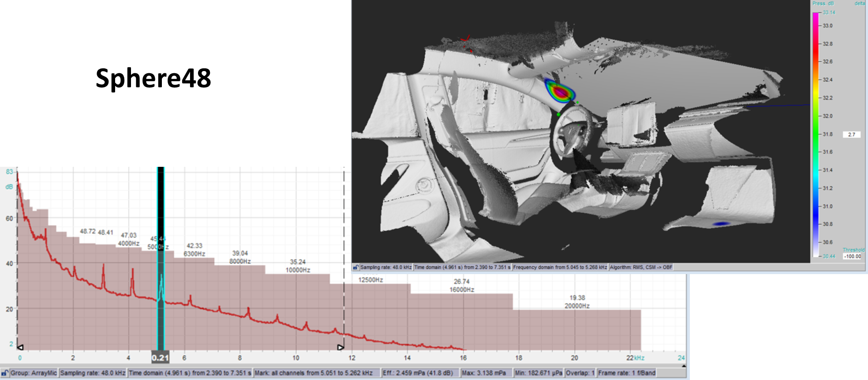Click the right range marker triangle near 12 kHz

[x=340, y=347]
